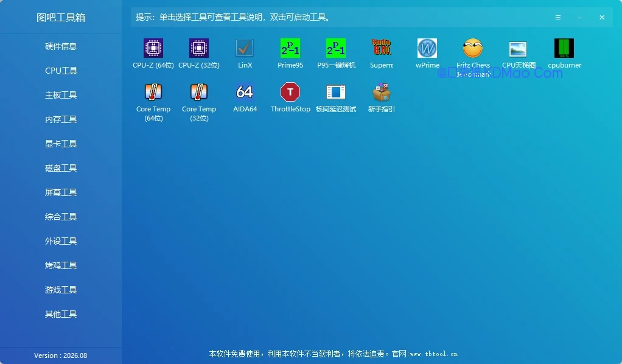
Task: Select the AIDA64 tool icon
Action: (245, 92)
